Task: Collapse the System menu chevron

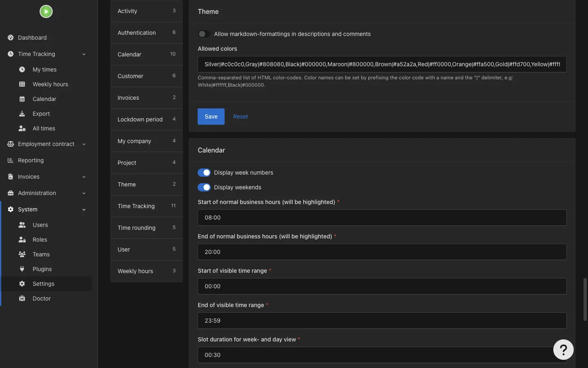Action: click(x=84, y=209)
